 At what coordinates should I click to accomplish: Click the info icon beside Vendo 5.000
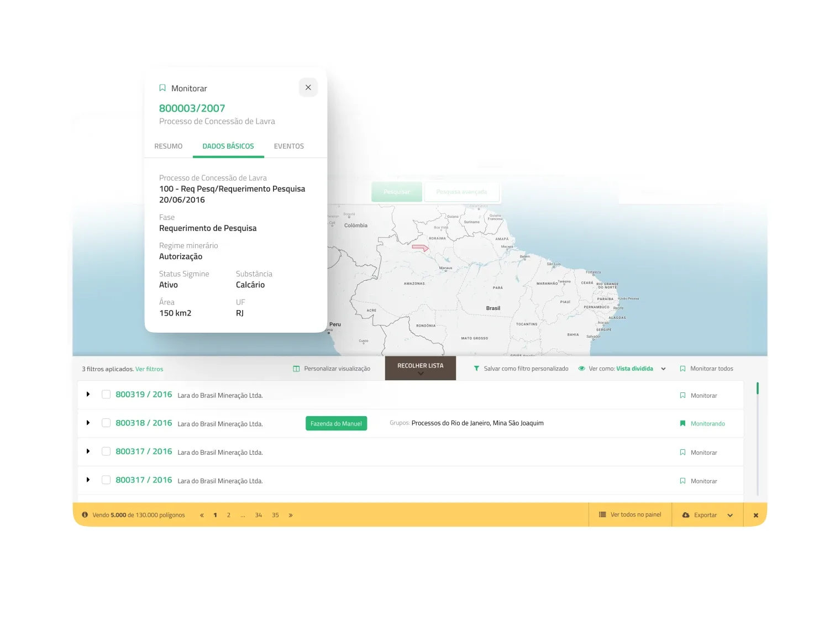pyautogui.click(x=85, y=514)
